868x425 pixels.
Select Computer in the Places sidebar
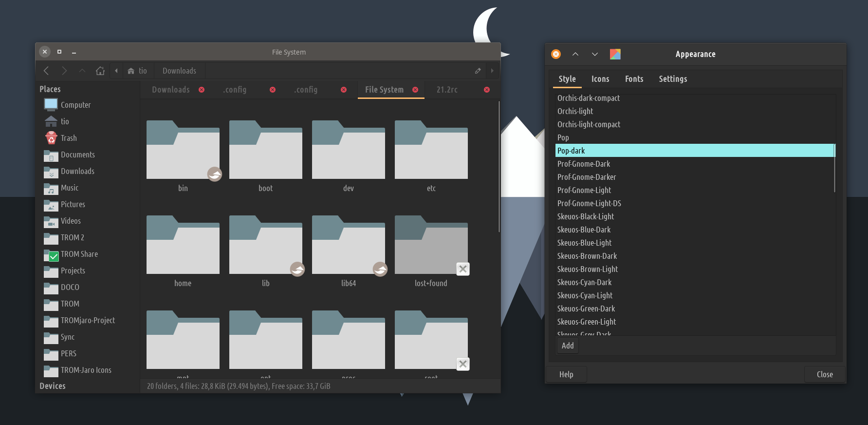point(75,105)
